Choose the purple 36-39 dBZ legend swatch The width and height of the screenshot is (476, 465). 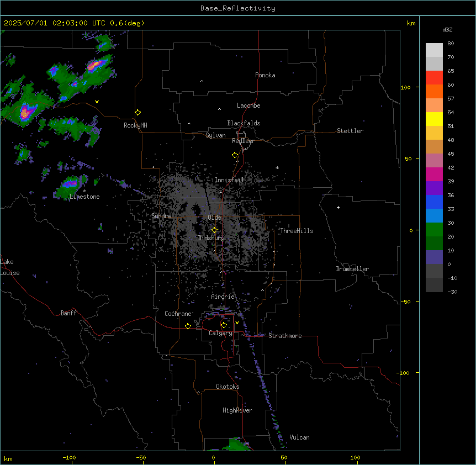[x=434, y=188]
